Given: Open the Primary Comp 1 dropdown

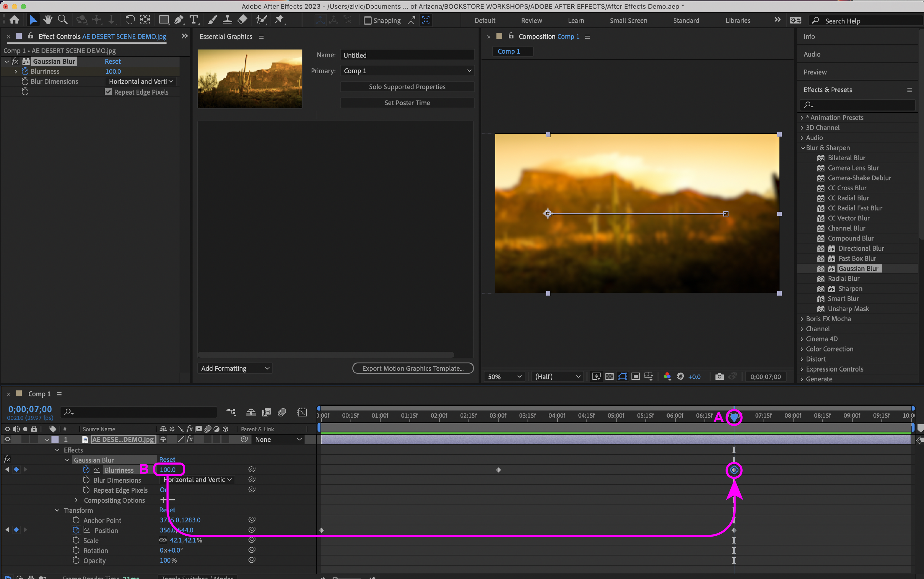Looking at the screenshot, I should coord(407,71).
